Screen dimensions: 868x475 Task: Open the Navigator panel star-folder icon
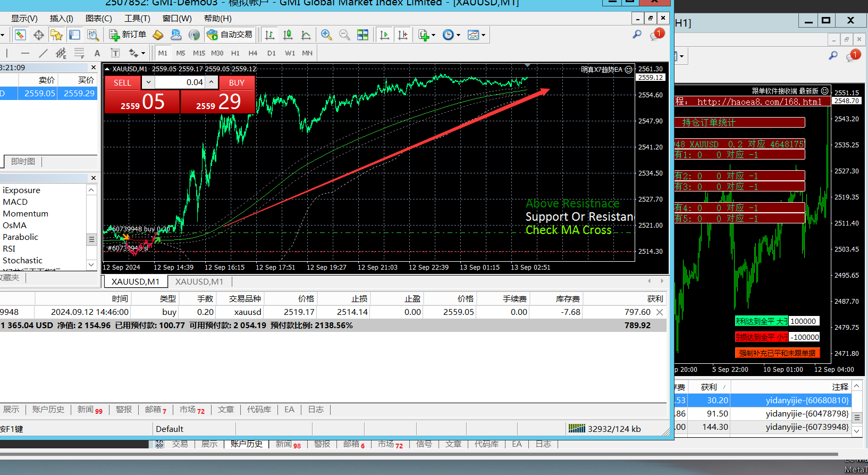coord(56,35)
